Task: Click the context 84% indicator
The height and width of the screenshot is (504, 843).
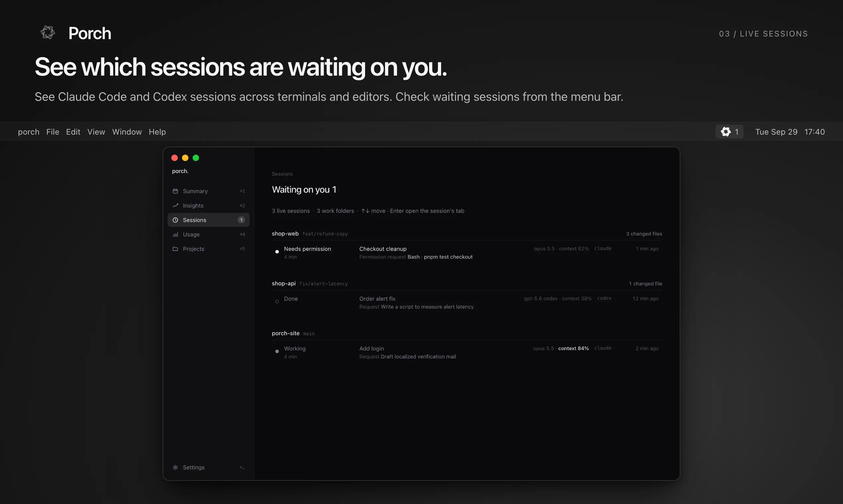Action: [x=573, y=348]
